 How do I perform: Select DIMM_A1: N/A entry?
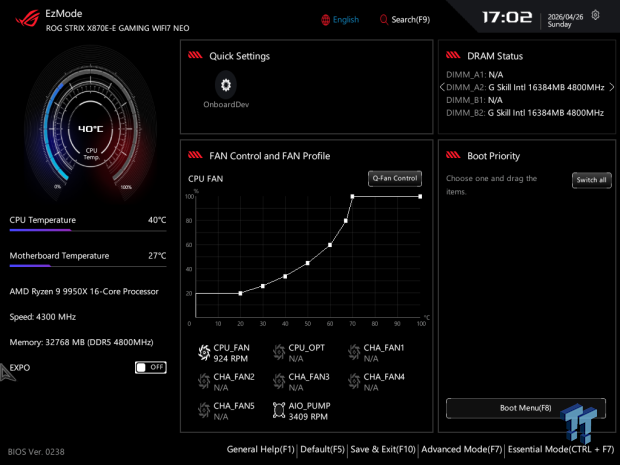coord(474,75)
